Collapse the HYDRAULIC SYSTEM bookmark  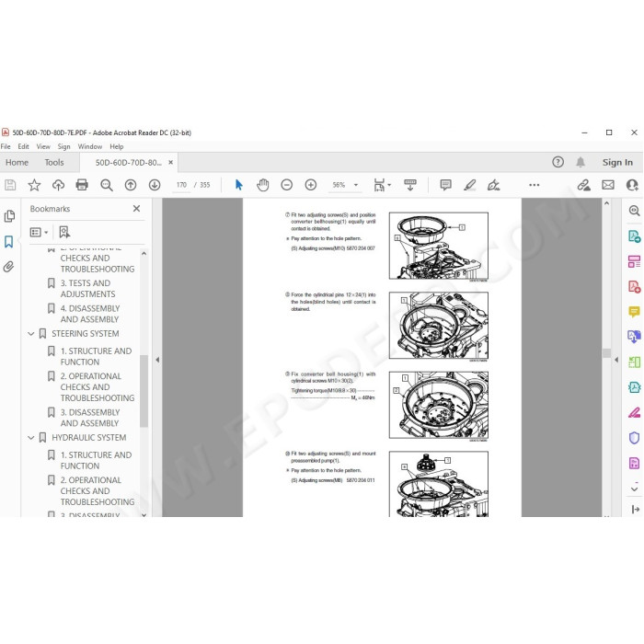(30, 438)
